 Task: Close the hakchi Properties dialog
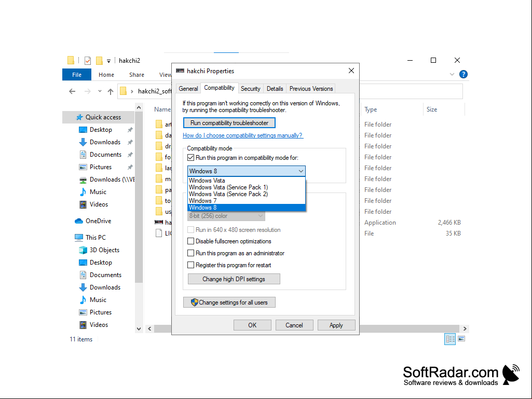[351, 71]
